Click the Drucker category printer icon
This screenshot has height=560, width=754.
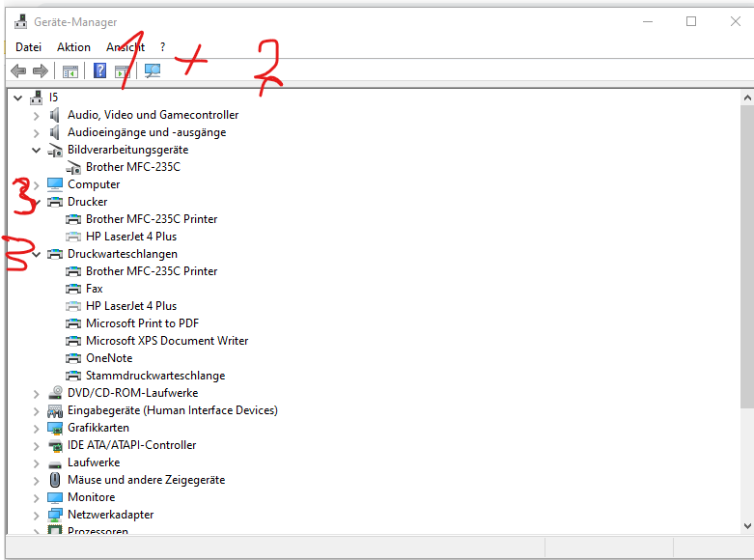pyautogui.click(x=55, y=202)
